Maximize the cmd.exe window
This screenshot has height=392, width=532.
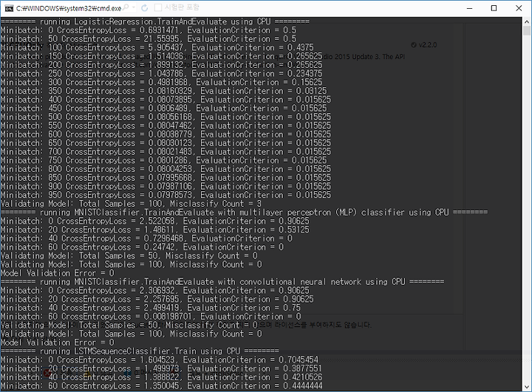coord(494,8)
